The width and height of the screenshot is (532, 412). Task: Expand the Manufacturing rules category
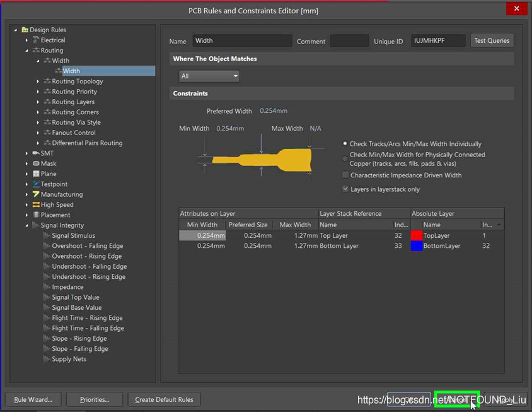coord(26,194)
